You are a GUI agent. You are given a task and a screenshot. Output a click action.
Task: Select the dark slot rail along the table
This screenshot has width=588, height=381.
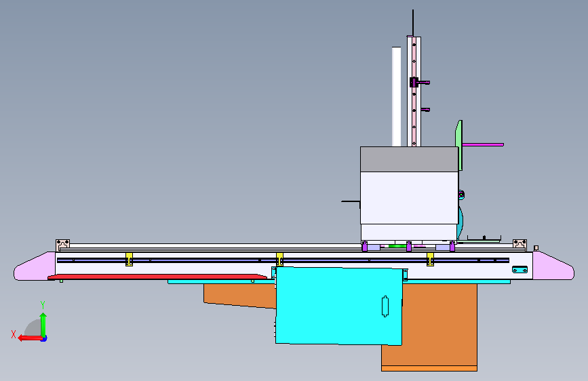click(283, 260)
